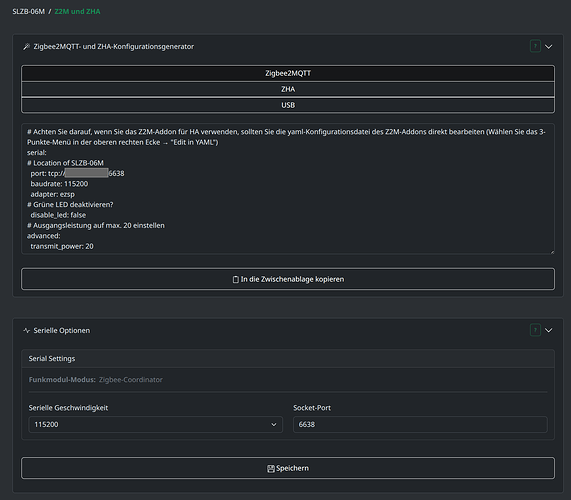Click the resize handle of configuration textarea
Screen dimensions: 571x500
[x=552, y=252]
